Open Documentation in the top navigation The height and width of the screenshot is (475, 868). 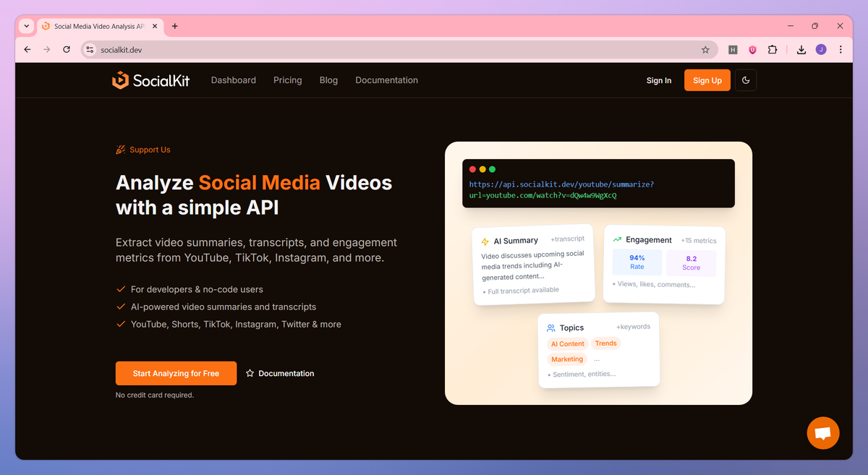click(387, 80)
